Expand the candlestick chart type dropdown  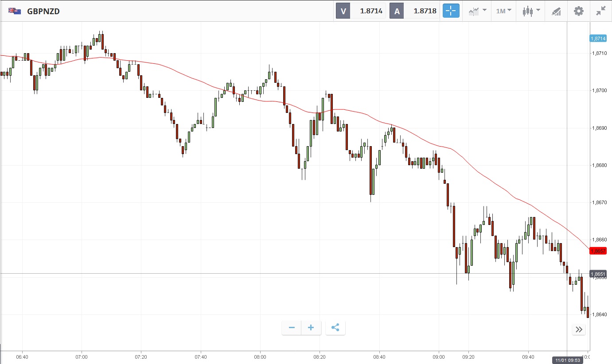coord(531,11)
